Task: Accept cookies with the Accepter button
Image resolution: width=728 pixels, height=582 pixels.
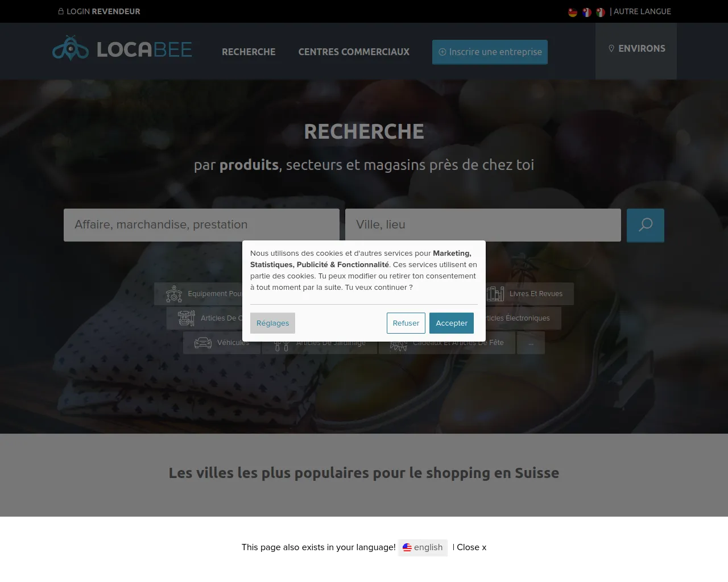Action: click(x=452, y=323)
